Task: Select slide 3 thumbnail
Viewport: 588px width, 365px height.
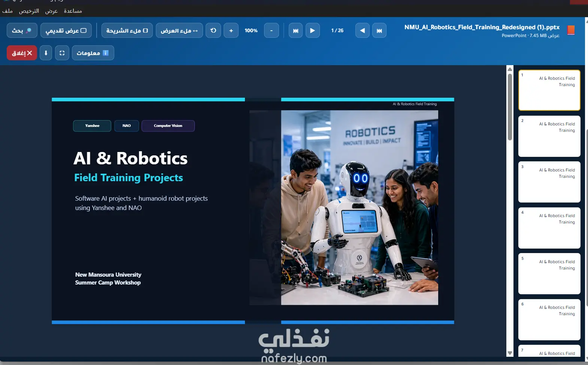Action: [549, 182]
